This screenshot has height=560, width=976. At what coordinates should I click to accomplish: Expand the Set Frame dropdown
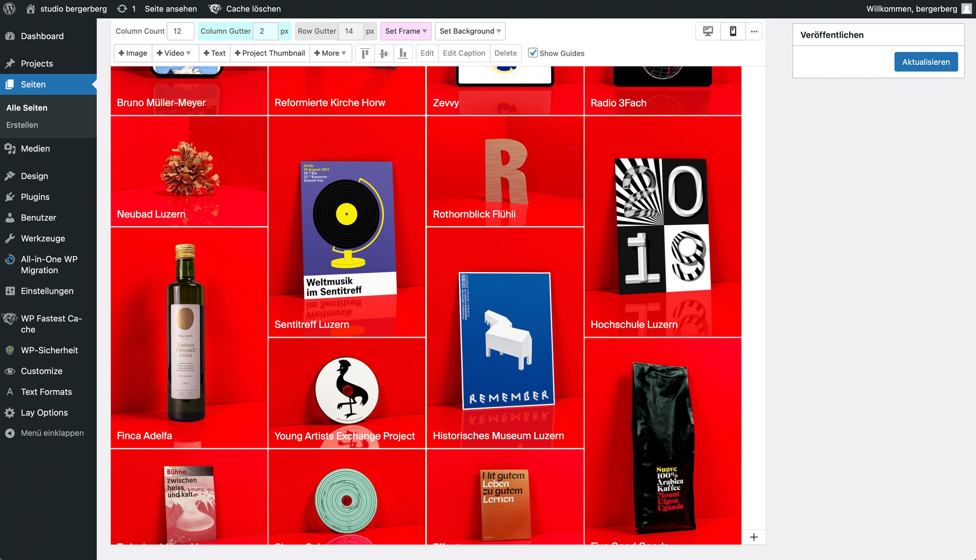pos(405,31)
